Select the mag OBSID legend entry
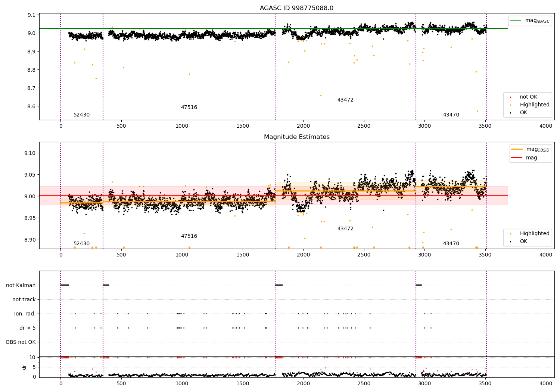Screen dimensions: 560x392 click(531, 149)
